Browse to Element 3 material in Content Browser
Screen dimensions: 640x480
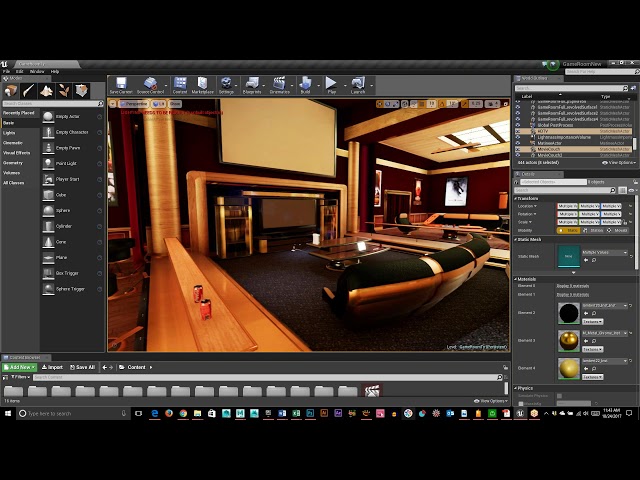click(594, 341)
